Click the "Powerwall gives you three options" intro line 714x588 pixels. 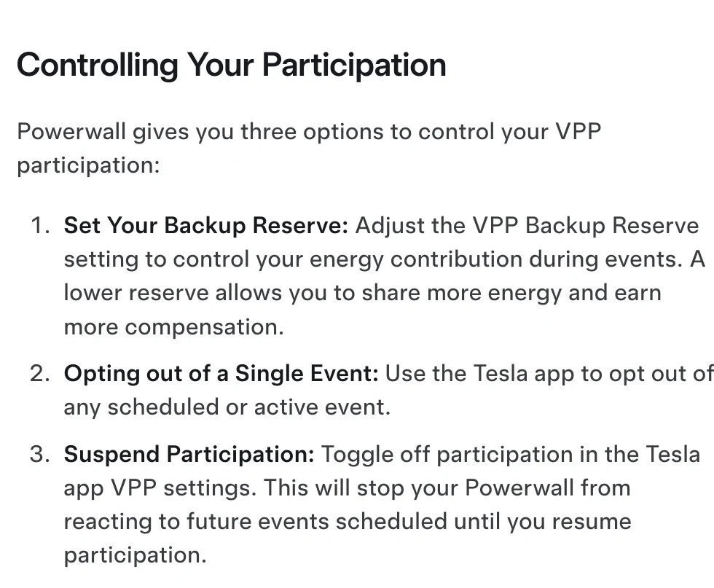pyautogui.click(x=309, y=132)
